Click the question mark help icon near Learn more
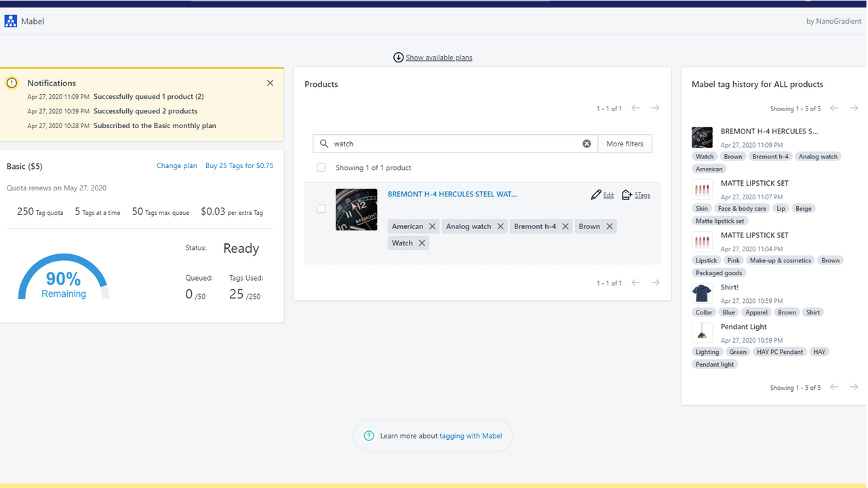868x488 pixels. pyautogui.click(x=369, y=436)
